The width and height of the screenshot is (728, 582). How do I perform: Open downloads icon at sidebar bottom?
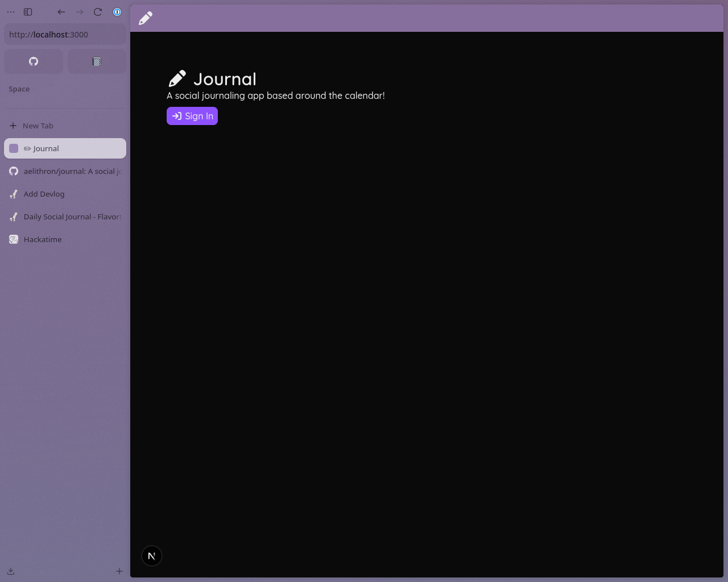pyautogui.click(x=11, y=571)
